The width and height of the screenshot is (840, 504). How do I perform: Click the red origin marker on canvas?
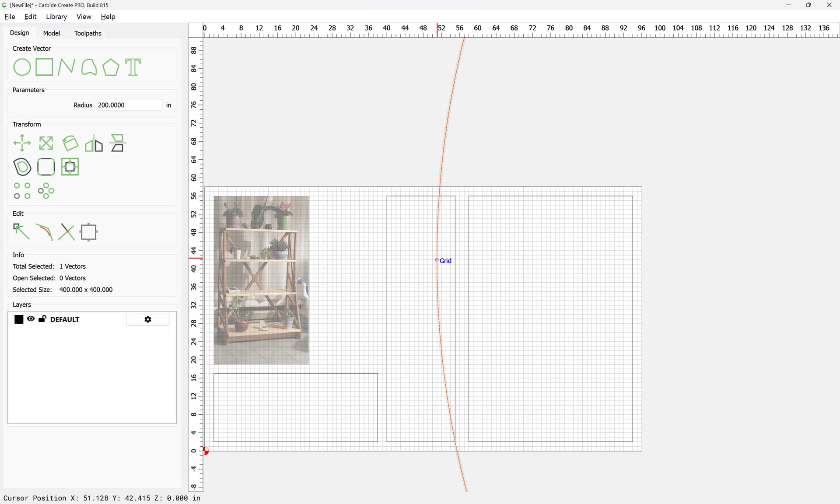[206, 451]
